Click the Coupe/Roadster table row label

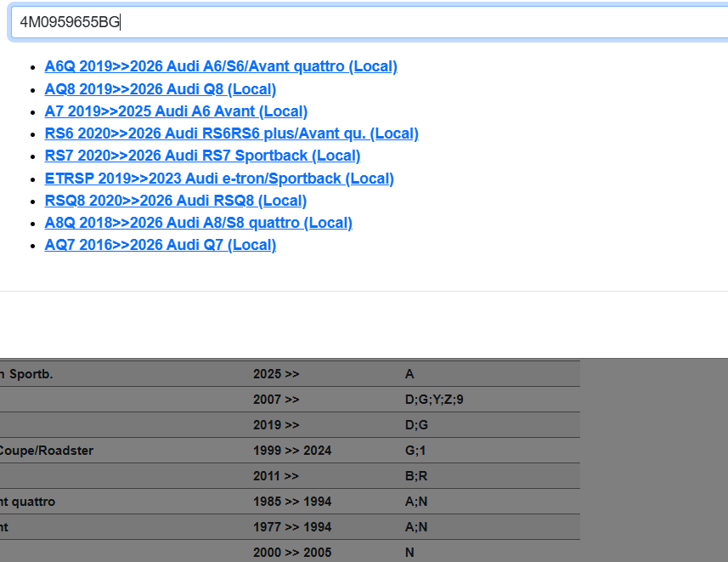(x=47, y=451)
